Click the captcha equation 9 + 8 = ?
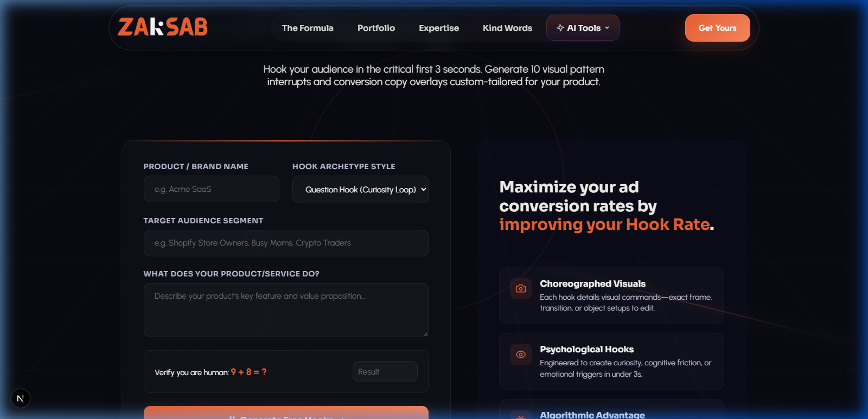 tap(248, 372)
